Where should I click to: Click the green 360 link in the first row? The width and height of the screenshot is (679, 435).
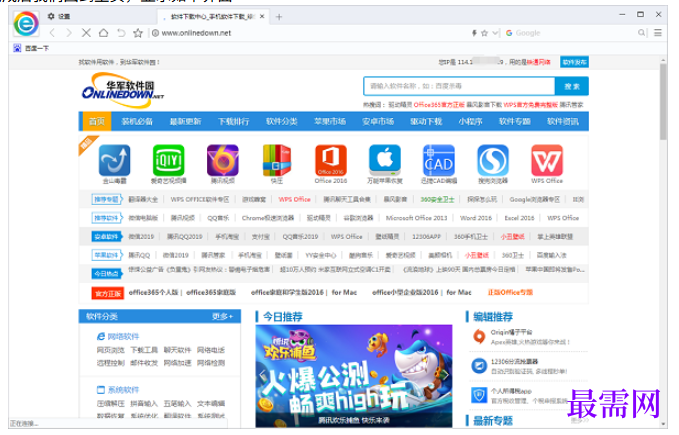click(x=437, y=200)
